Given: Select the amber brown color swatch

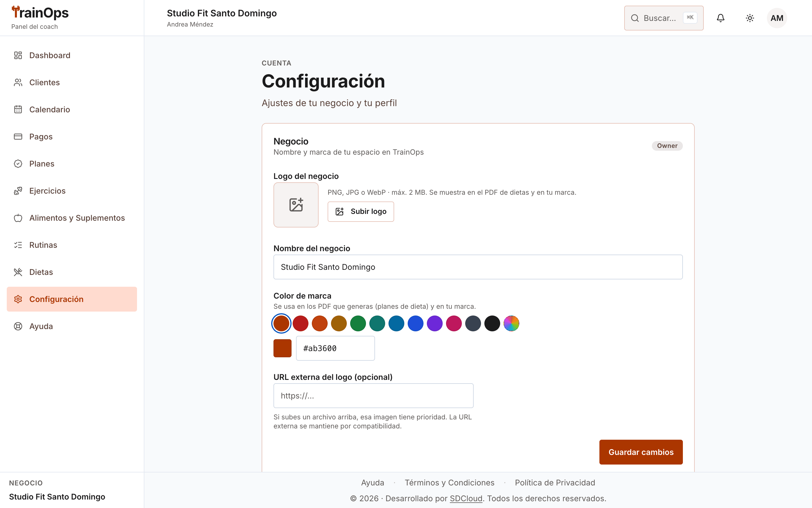Looking at the screenshot, I should [339, 323].
